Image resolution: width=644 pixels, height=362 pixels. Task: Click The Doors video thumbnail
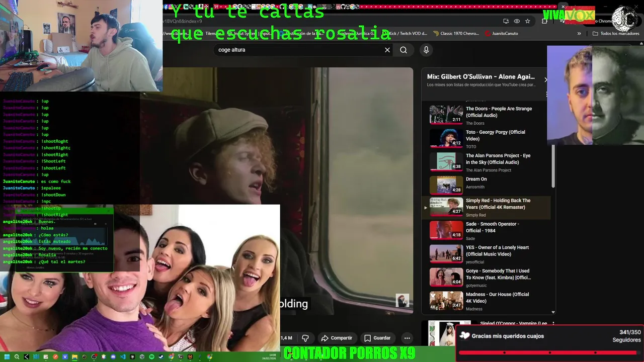446,114
